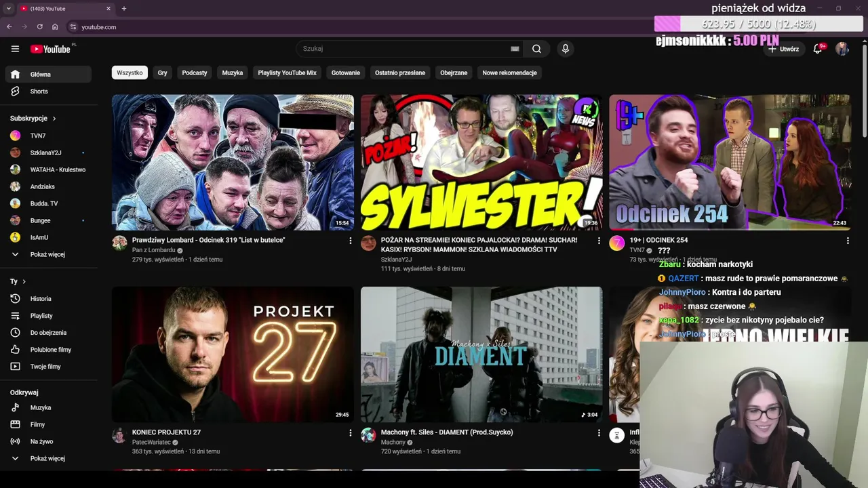This screenshot has height=488, width=868.
Task: Open Muzyka under Odkrywaj
Action: tap(47, 408)
